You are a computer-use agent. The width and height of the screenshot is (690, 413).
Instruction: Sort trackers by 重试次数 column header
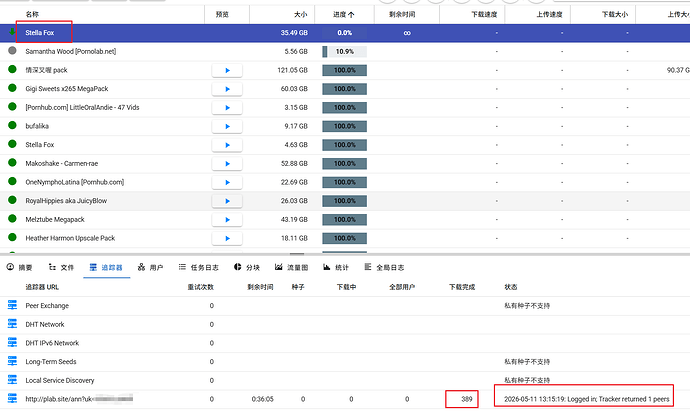coord(201,287)
